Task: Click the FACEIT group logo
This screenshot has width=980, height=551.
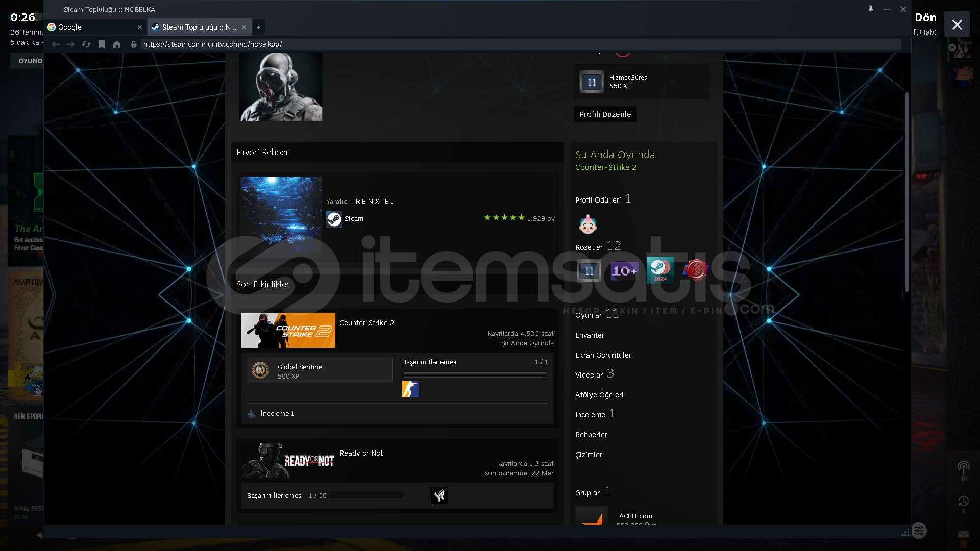Action: click(x=592, y=515)
